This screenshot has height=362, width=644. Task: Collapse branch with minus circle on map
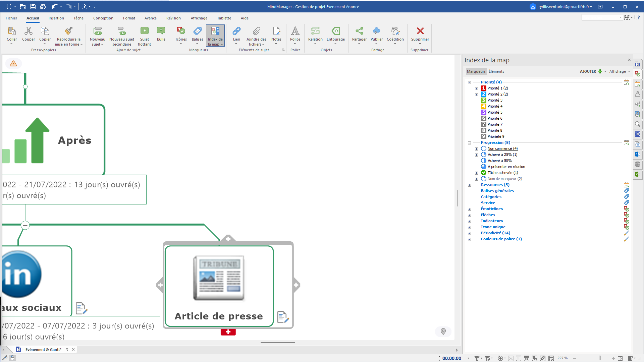click(25, 225)
